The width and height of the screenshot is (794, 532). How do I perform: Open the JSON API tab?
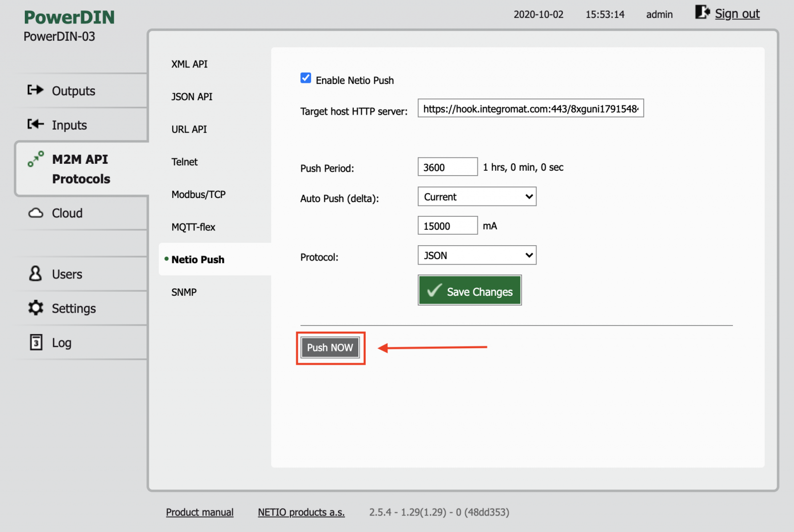coord(192,97)
